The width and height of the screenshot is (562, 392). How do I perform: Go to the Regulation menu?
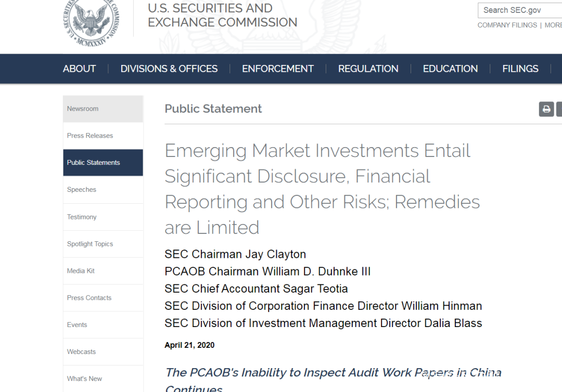coord(368,69)
